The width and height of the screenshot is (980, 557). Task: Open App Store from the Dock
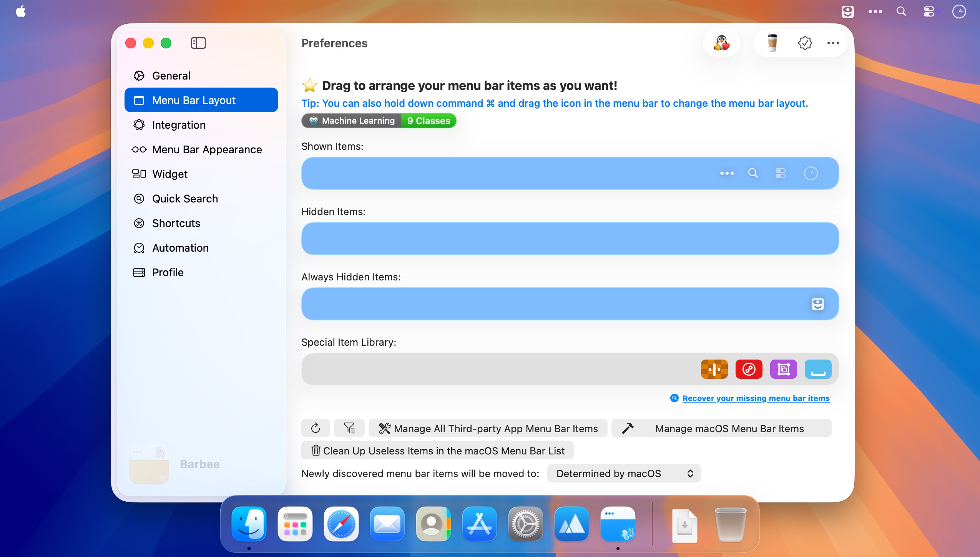coord(480,524)
